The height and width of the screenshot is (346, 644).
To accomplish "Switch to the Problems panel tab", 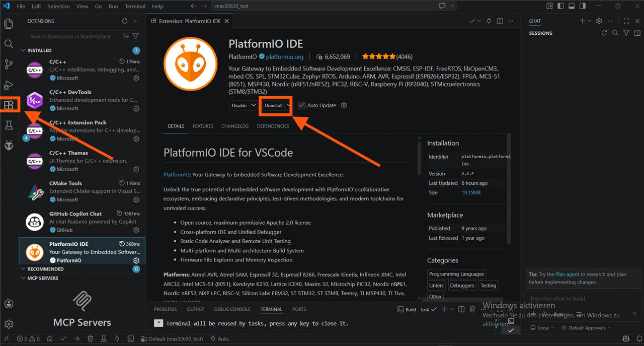I will pyautogui.click(x=166, y=309).
